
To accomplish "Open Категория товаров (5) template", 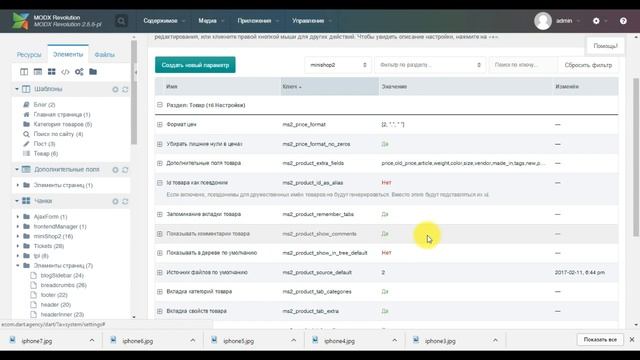I will coord(63,124).
